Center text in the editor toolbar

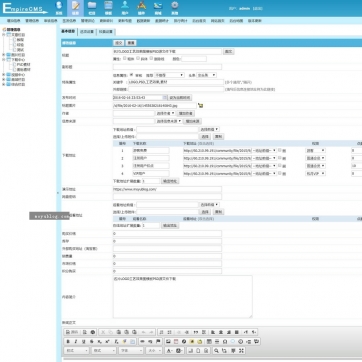pyautogui.click(x=221, y=332)
